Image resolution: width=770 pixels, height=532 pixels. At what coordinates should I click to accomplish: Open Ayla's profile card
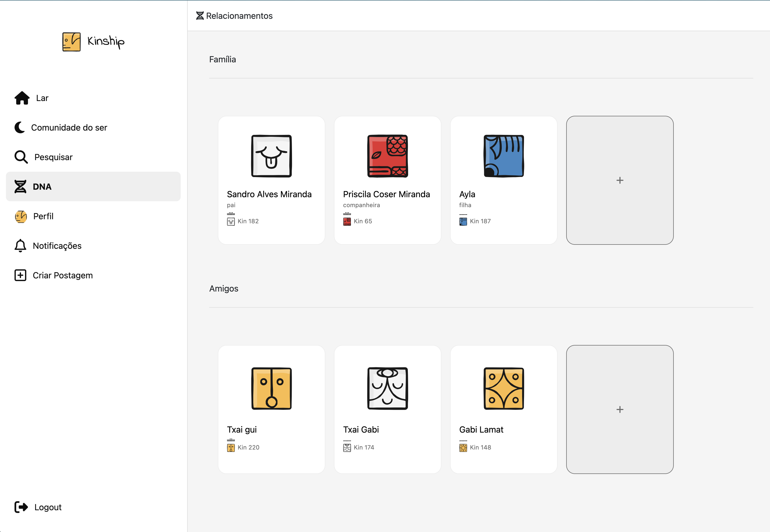click(x=503, y=180)
